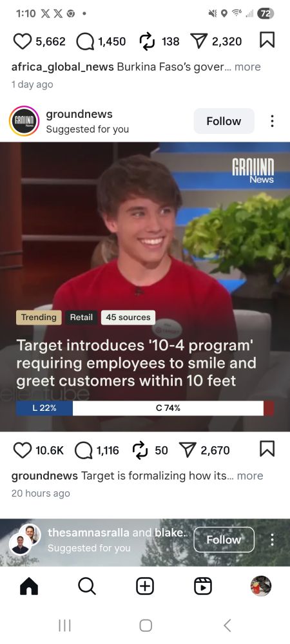Follow thesamnasralla suggested account
290x644 pixels.
click(224, 540)
